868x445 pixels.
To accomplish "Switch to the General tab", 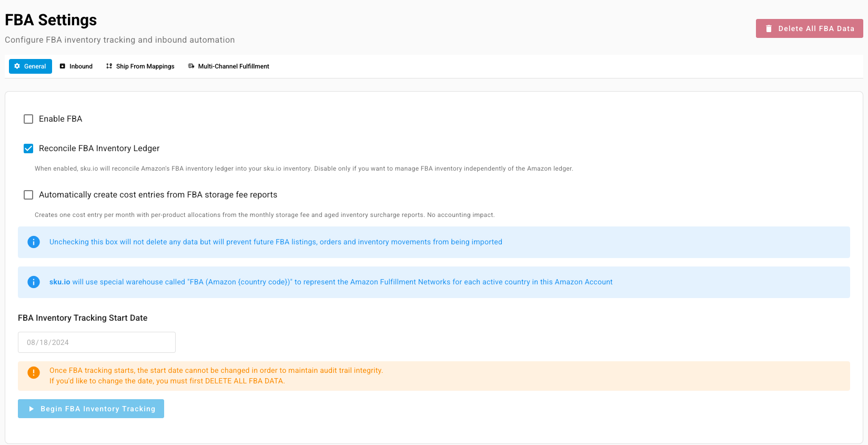I will [x=31, y=66].
